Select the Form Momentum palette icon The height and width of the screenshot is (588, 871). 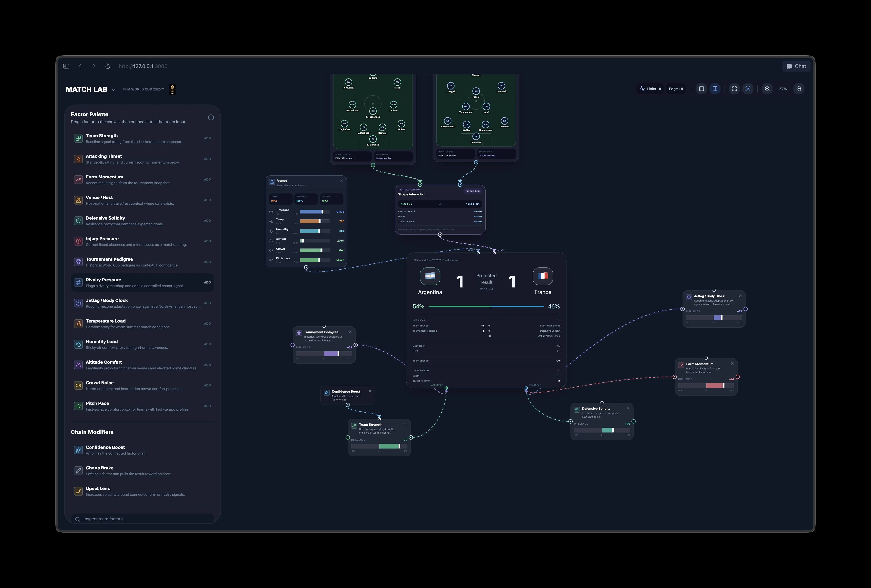pos(78,180)
